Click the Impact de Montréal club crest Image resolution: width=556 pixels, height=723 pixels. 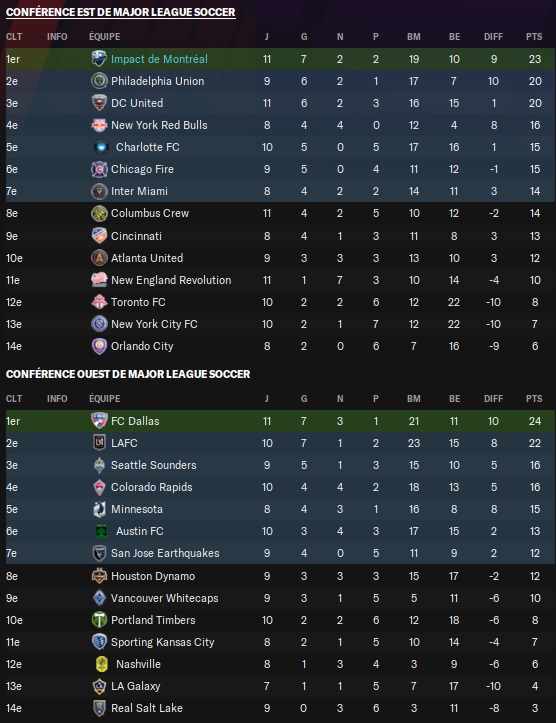click(99, 59)
